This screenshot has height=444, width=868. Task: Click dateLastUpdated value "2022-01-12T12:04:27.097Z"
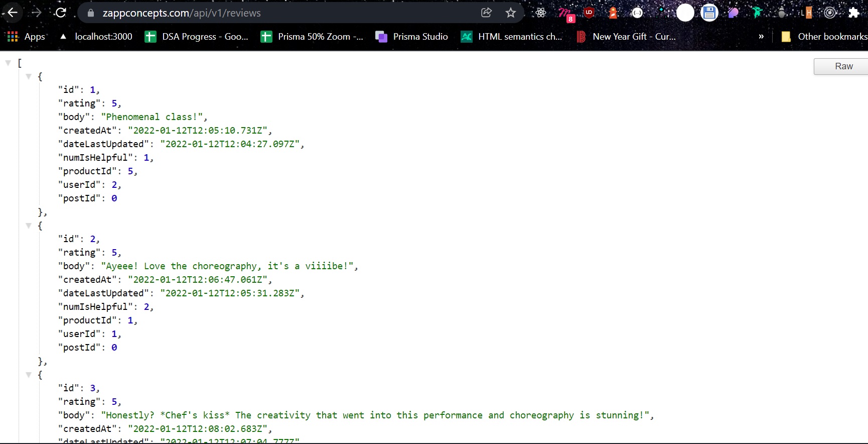pos(230,144)
